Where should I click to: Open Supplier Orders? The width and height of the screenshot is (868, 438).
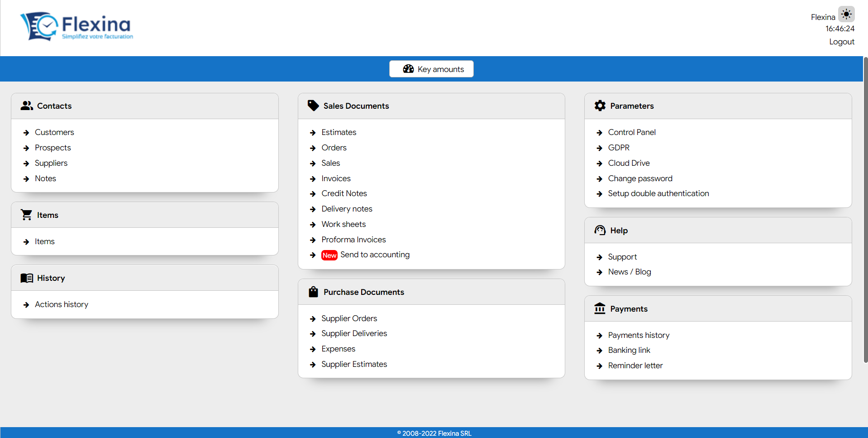pyautogui.click(x=349, y=318)
